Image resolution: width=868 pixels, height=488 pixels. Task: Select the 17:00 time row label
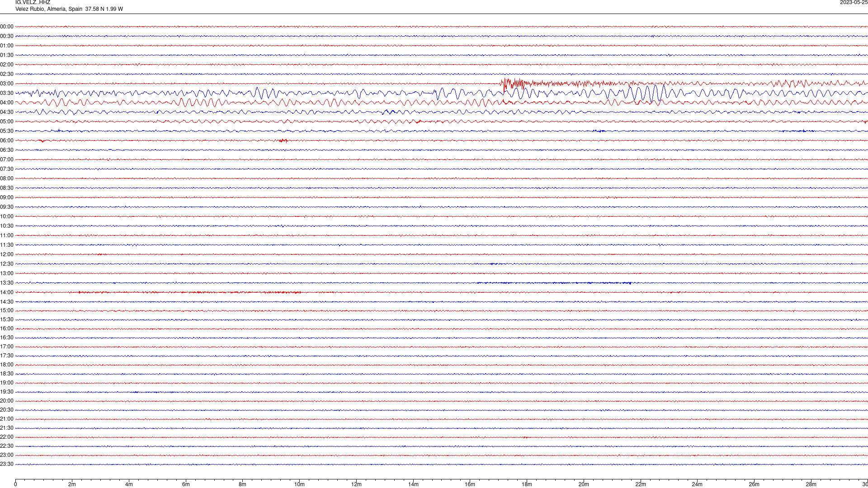point(7,347)
